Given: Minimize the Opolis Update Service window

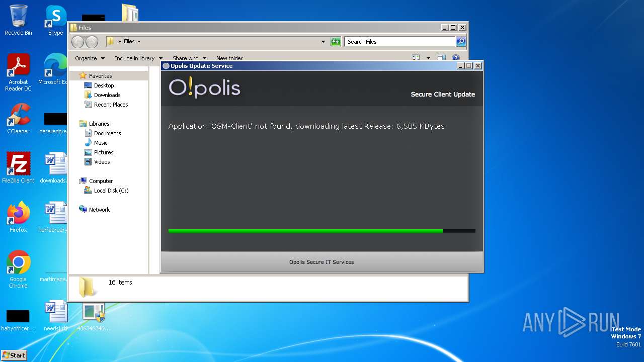Looking at the screenshot, I should (460, 66).
